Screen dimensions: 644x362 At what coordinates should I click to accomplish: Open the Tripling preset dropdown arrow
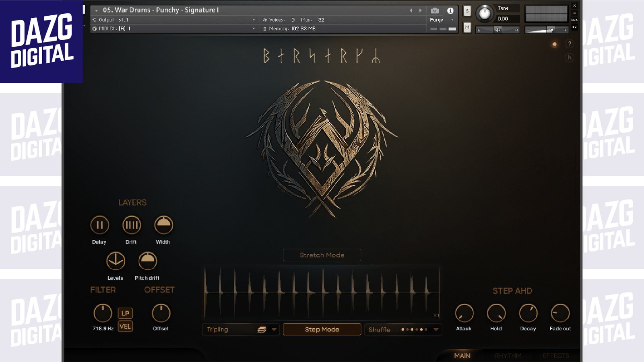point(274,329)
